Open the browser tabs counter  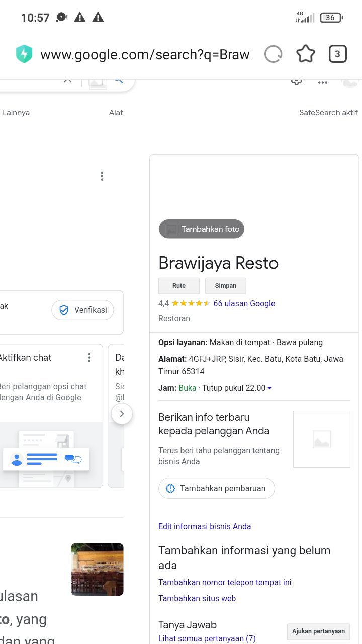click(337, 54)
